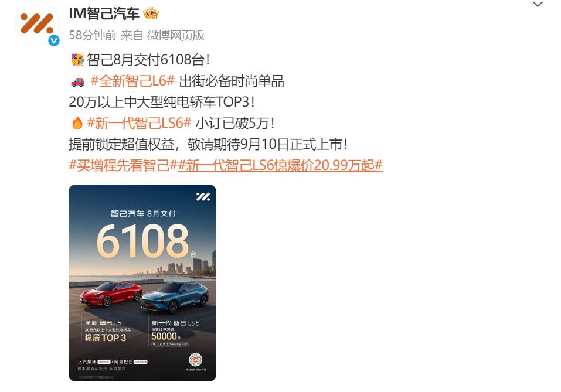
Task: Click the 稳居 TOP 3 poster text
Action: pyautogui.click(x=105, y=338)
